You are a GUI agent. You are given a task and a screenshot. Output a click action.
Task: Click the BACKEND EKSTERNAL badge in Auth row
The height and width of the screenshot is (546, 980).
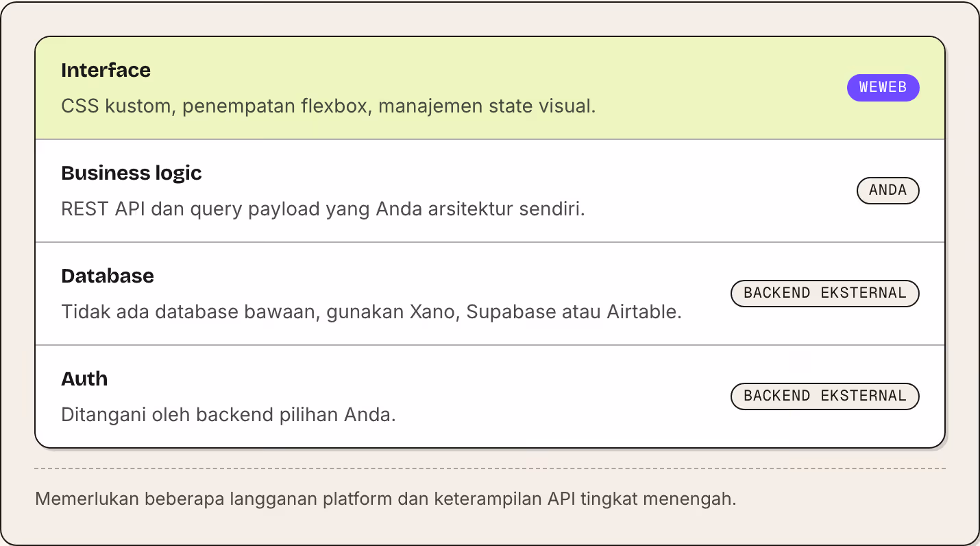(824, 396)
